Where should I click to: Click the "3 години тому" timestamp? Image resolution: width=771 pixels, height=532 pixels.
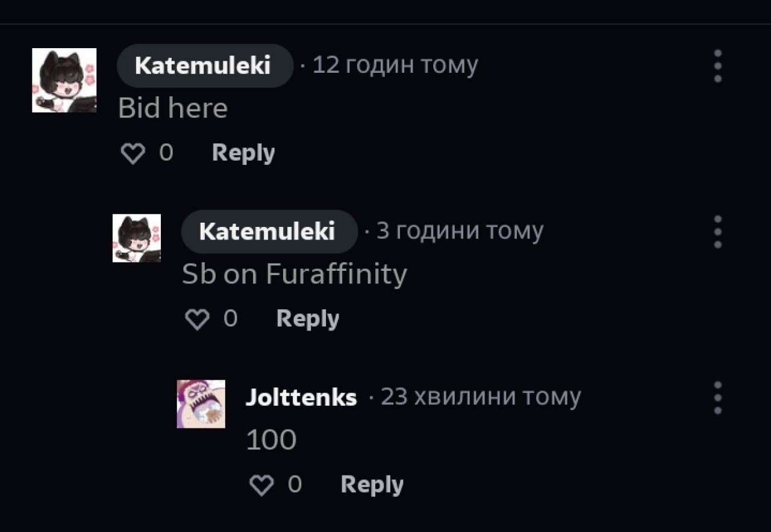[x=460, y=231]
